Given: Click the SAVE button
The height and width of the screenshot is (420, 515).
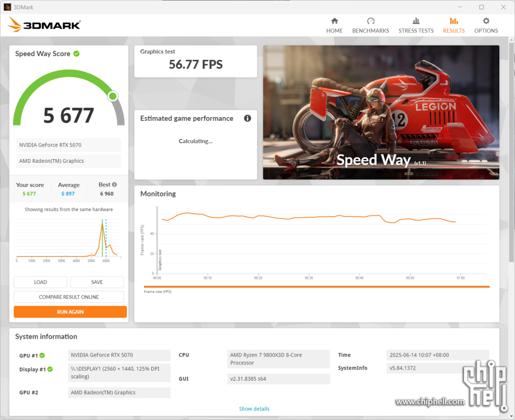Looking at the screenshot, I should [97, 282].
